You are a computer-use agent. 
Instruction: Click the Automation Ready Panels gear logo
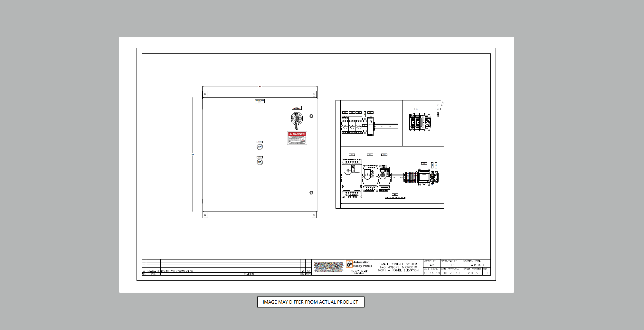(x=349, y=264)
